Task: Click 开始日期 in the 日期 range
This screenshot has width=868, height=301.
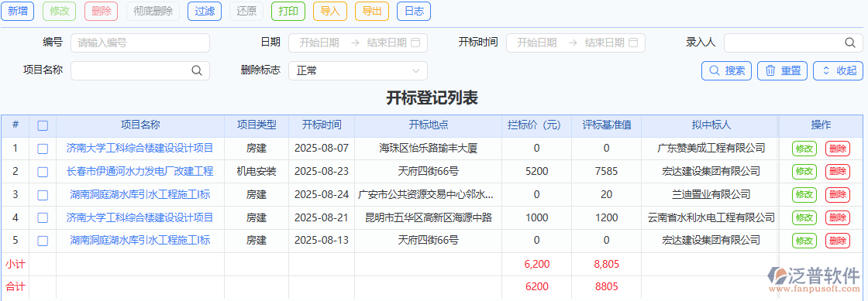Action: [319, 43]
